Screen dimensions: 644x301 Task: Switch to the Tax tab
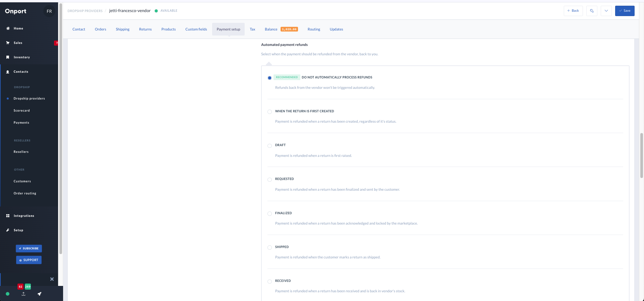tap(252, 29)
